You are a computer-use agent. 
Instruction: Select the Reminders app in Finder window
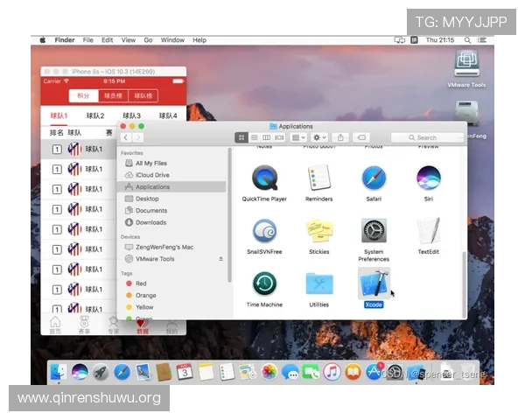click(x=318, y=178)
